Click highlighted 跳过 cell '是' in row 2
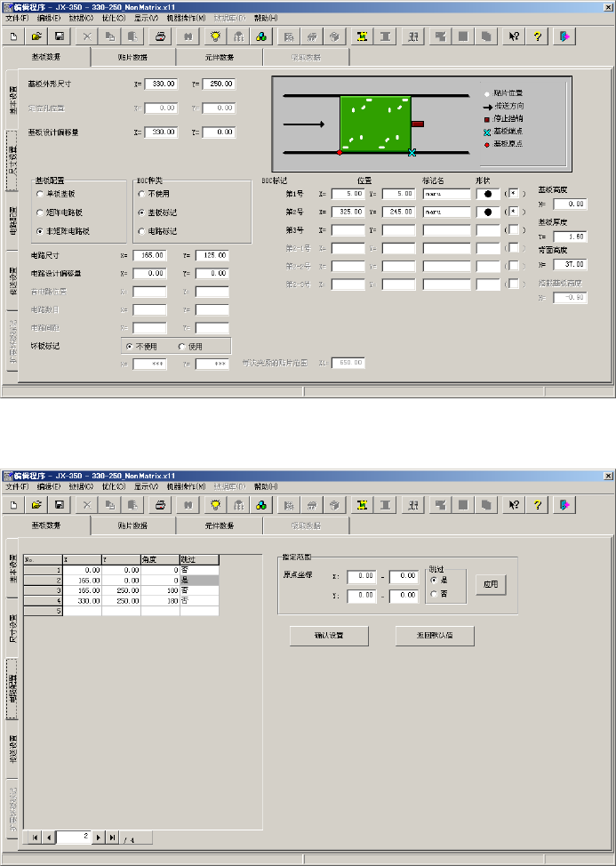 199,581
